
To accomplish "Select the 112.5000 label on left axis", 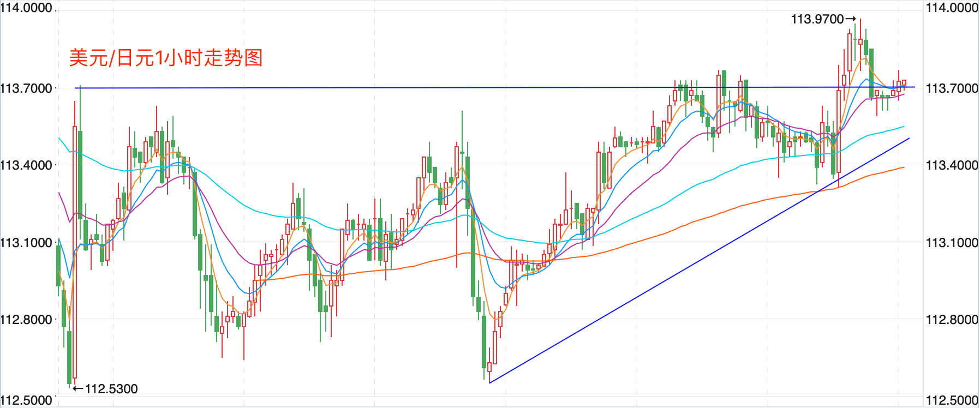I will pyautogui.click(x=26, y=400).
